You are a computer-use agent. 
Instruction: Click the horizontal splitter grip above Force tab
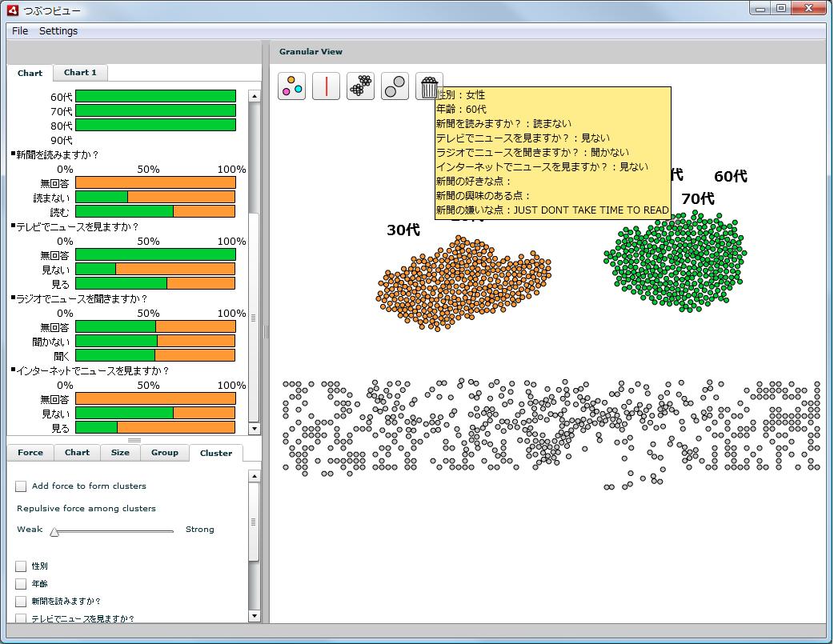(x=134, y=440)
